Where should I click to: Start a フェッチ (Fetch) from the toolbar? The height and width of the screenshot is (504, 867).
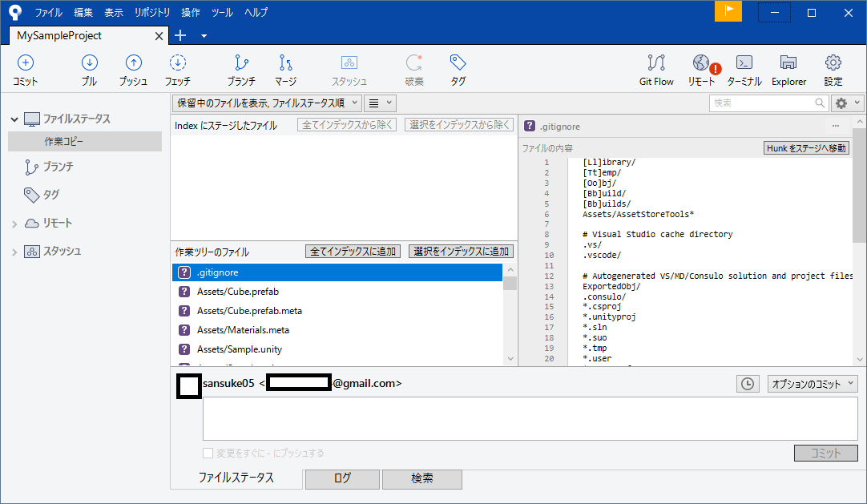[x=177, y=69]
